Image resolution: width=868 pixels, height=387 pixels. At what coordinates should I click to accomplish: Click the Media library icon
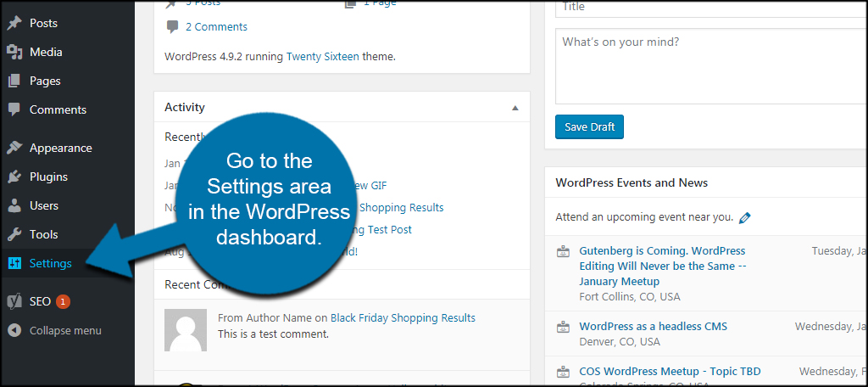click(14, 52)
